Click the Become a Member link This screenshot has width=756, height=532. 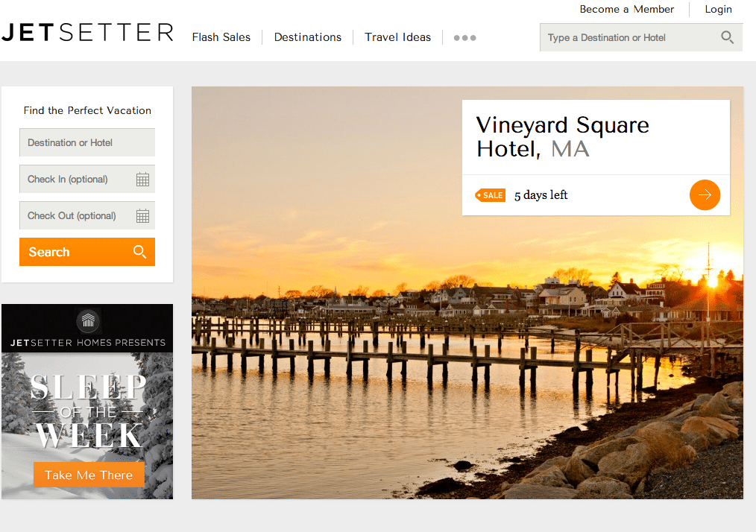click(x=626, y=9)
